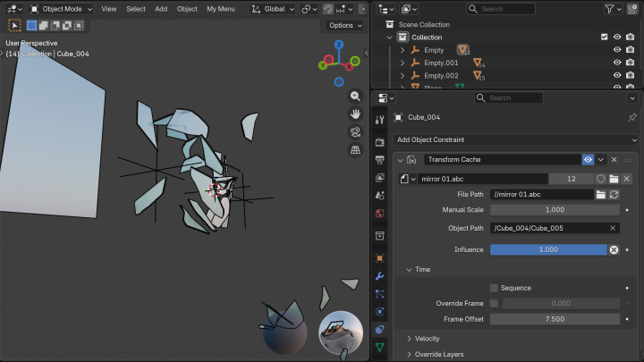
Task: Enable the Sequence checkbox
Action: (494, 288)
